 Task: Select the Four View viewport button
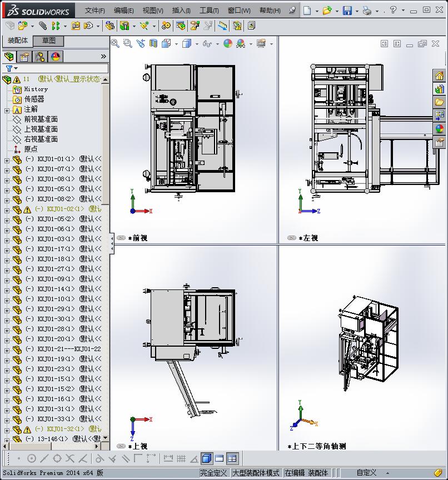click(232, 458)
